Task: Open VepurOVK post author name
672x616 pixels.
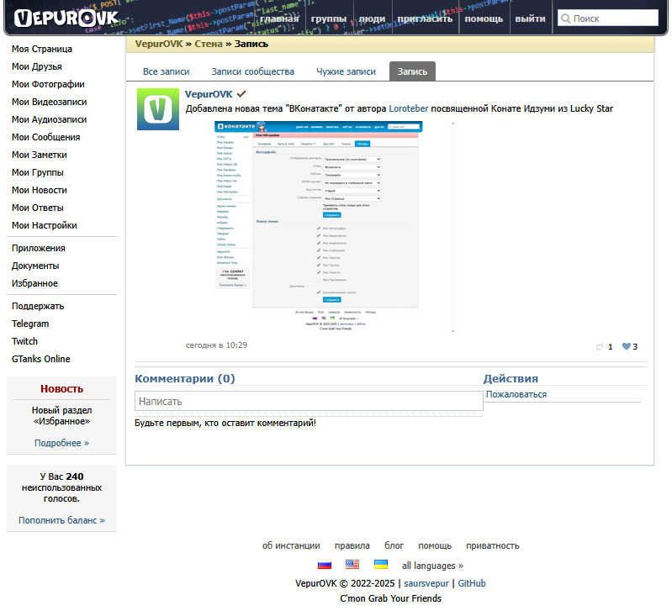Action: [x=209, y=94]
